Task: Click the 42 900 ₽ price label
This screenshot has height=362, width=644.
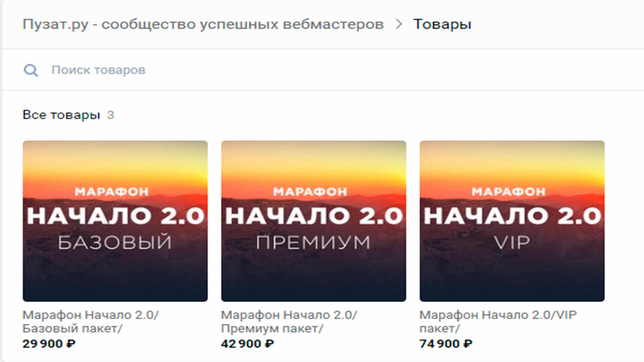Action: pos(248,344)
